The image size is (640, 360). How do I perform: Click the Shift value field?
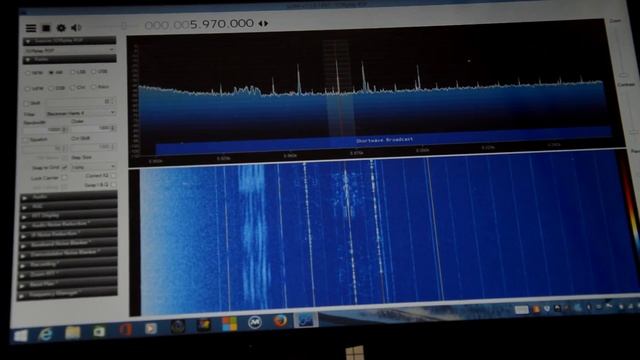click(81, 101)
